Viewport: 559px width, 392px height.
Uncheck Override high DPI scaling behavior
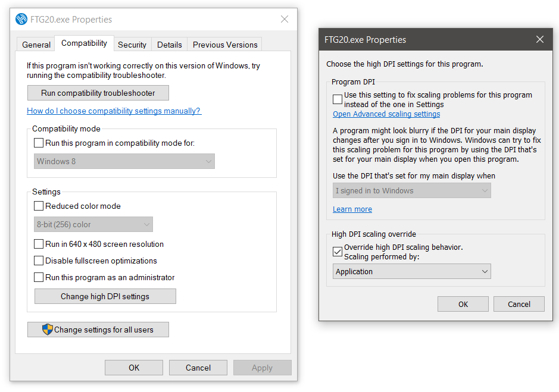tap(338, 252)
